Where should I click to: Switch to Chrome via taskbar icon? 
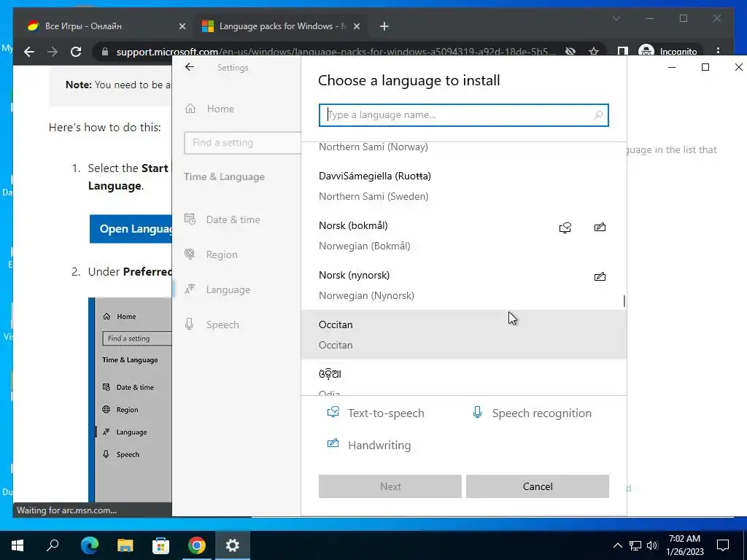pyautogui.click(x=196, y=545)
